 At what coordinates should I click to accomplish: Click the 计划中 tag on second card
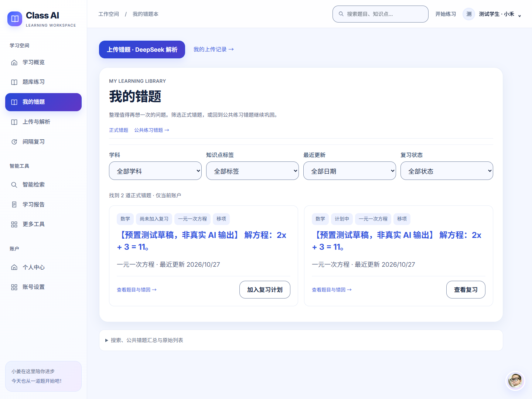point(342,219)
